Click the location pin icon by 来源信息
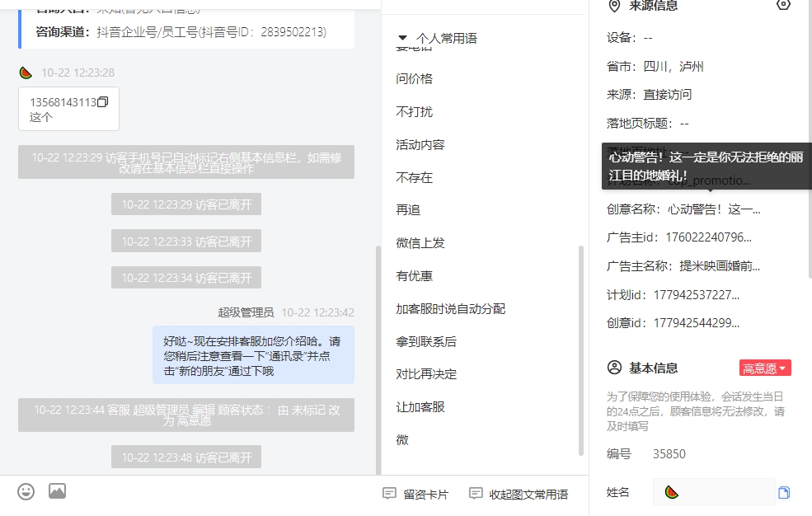Viewport: 812px width, 516px height. point(614,6)
